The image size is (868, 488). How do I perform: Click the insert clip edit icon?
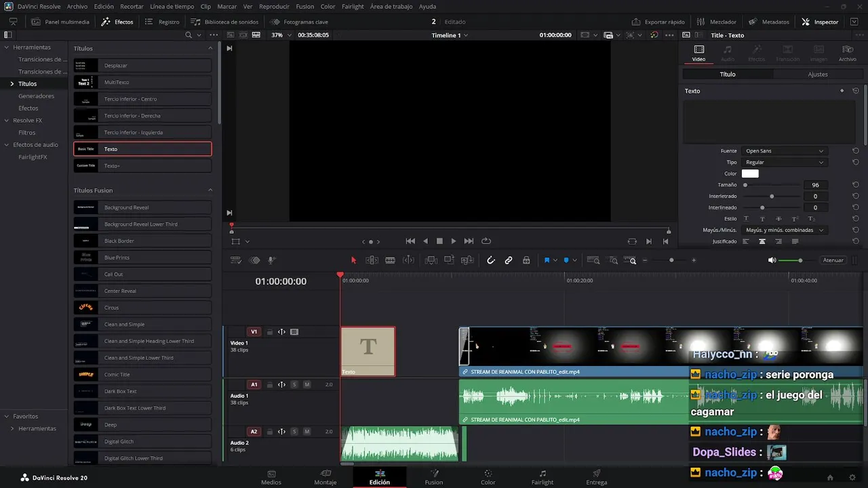[x=431, y=260]
